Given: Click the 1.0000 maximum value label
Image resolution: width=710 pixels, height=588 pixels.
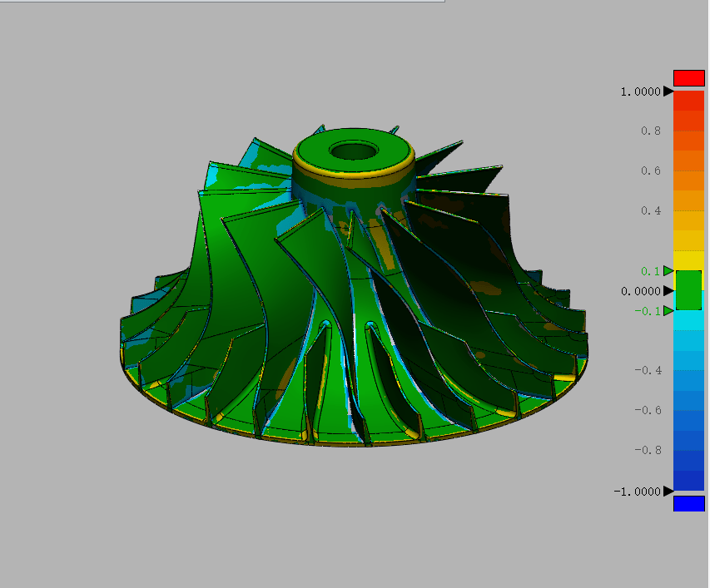Looking at the screenshot, I should coord(640,91).
